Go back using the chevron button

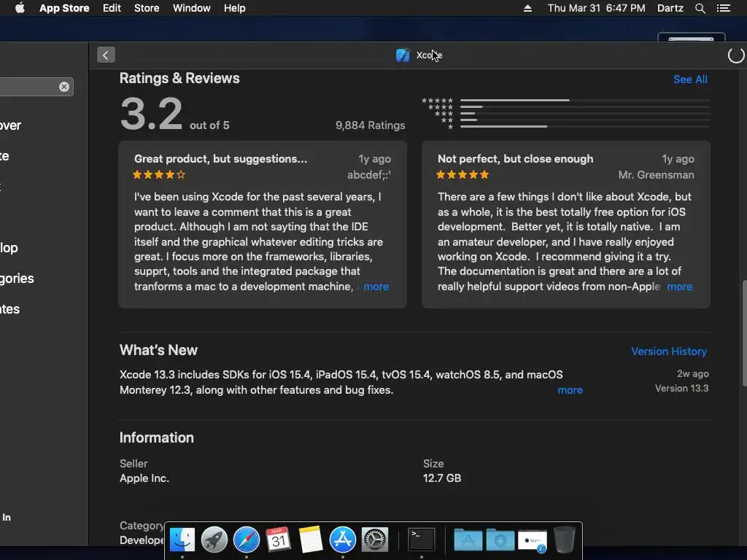pos(106,55)
